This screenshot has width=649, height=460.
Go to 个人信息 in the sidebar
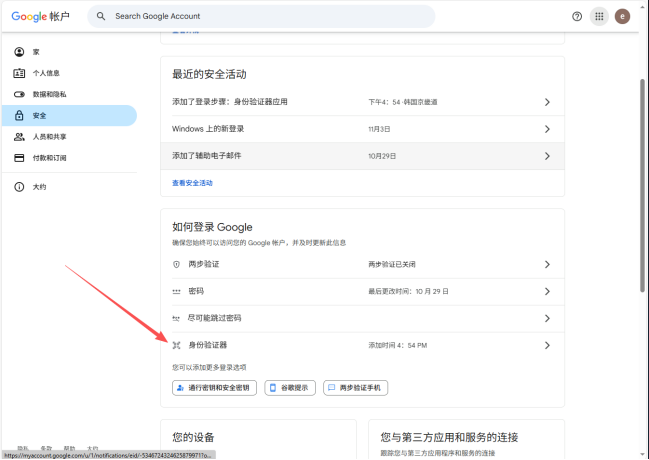(48, 73)
